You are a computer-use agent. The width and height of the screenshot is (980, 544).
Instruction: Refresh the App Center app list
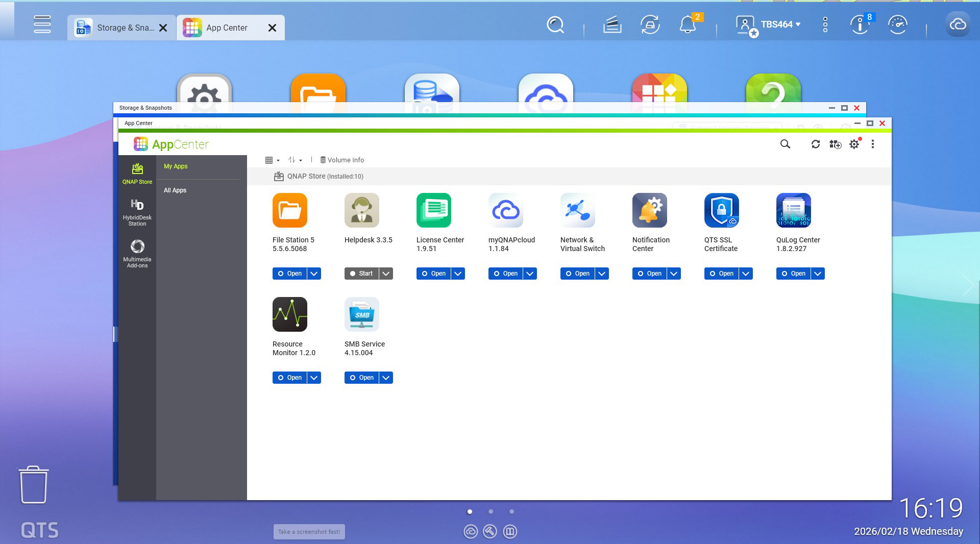[816, 144]
